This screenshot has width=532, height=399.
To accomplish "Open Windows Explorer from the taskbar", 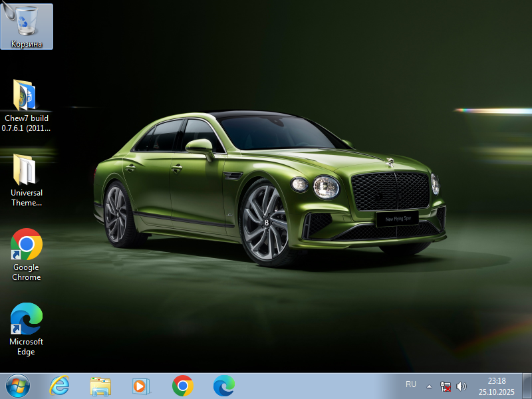I will (x=100, y=386).
